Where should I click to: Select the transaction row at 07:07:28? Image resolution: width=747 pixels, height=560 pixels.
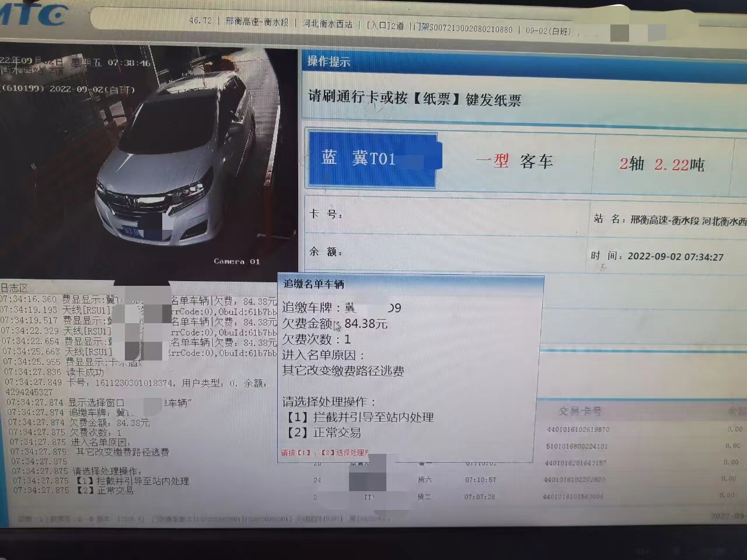tap(525, 496)
